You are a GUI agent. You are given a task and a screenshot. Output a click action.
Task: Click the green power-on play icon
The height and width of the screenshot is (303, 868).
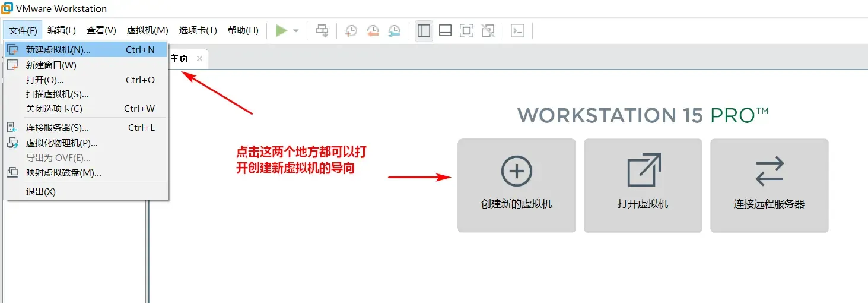click(281, 30)
